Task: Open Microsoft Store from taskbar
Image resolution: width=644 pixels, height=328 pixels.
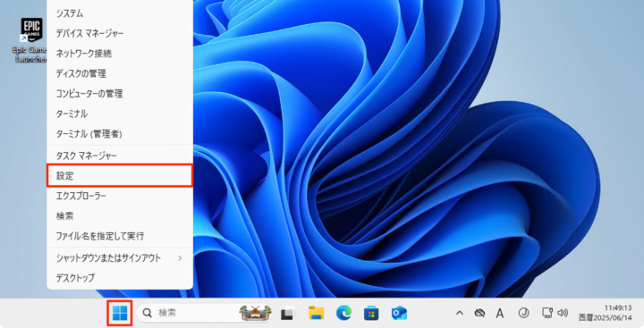Action: [x=371, y=314]
